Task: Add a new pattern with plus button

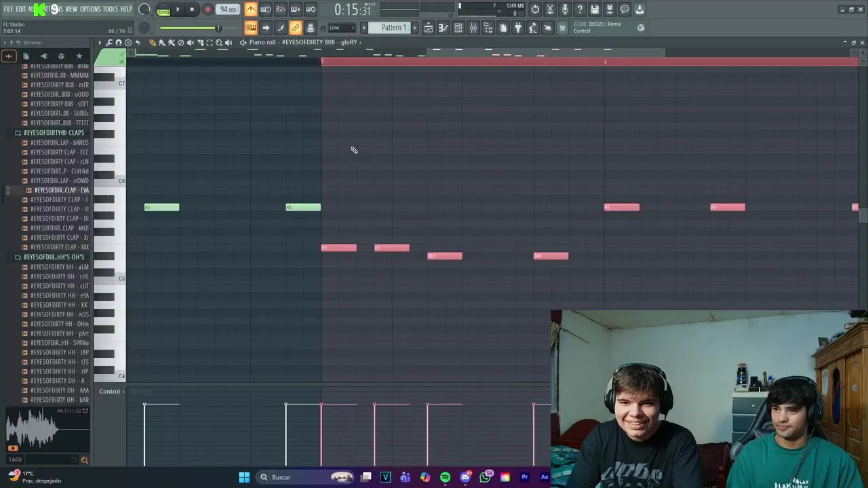Action: click(415, 28)
